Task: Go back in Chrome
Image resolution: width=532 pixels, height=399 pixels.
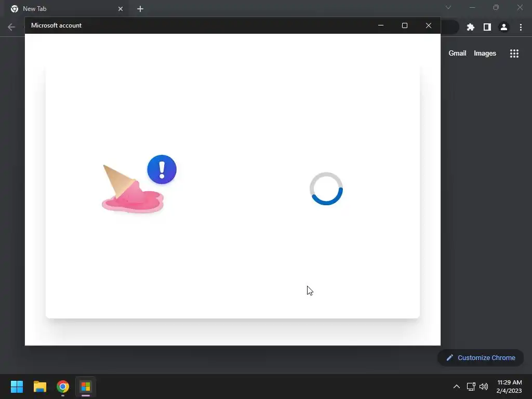Action: pos(11,27)
